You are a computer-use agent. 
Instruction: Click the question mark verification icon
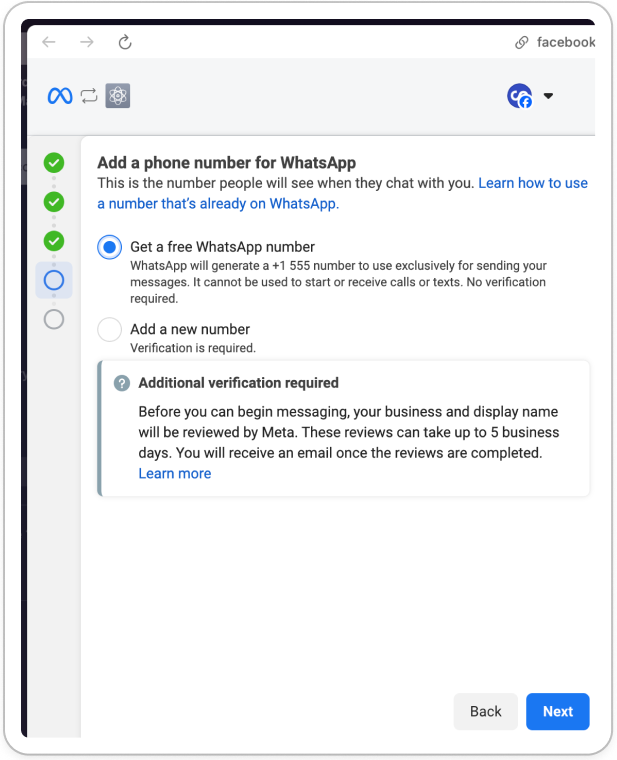pos(122,383)
